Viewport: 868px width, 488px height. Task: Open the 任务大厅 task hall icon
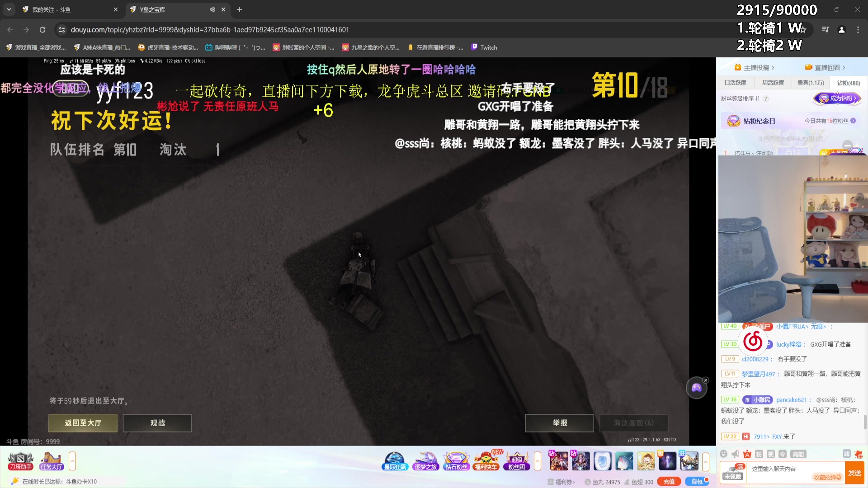coord(51,460)
